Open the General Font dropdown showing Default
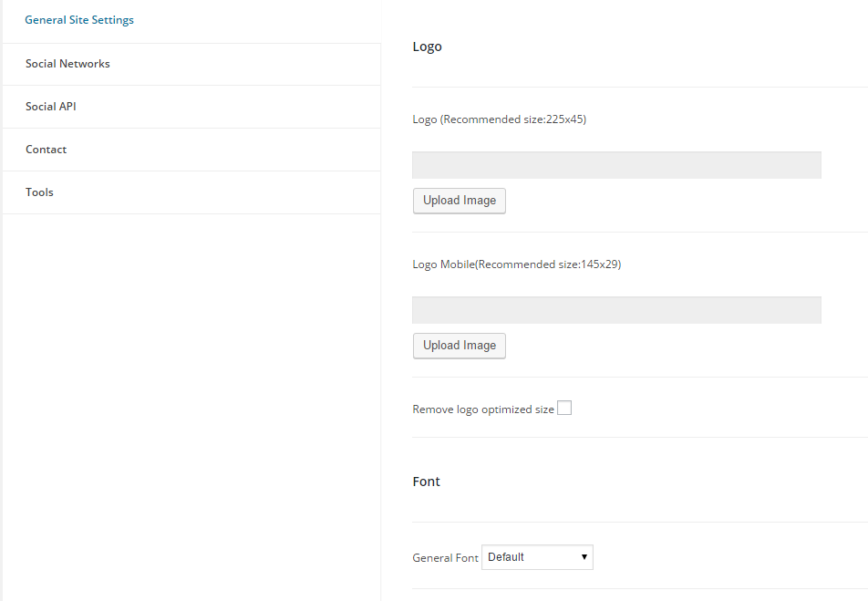This screenshot has height=601, width=868. click(537, 557)
